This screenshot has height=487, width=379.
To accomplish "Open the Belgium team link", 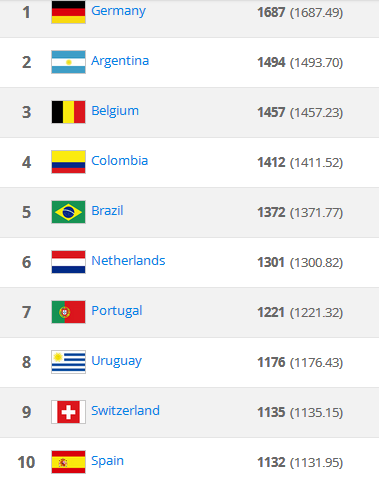I will coord(115,111).
